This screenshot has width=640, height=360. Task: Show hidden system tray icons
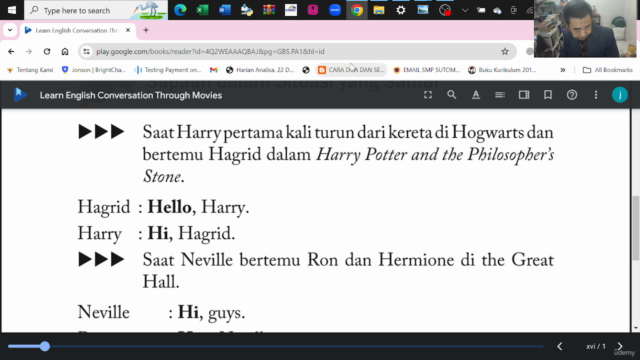coord(464,10)
